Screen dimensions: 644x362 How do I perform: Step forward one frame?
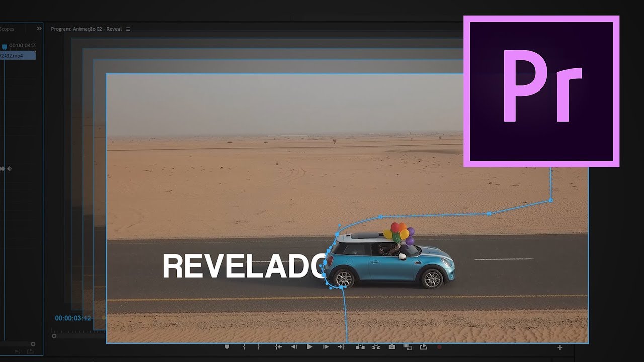(326, 347)
